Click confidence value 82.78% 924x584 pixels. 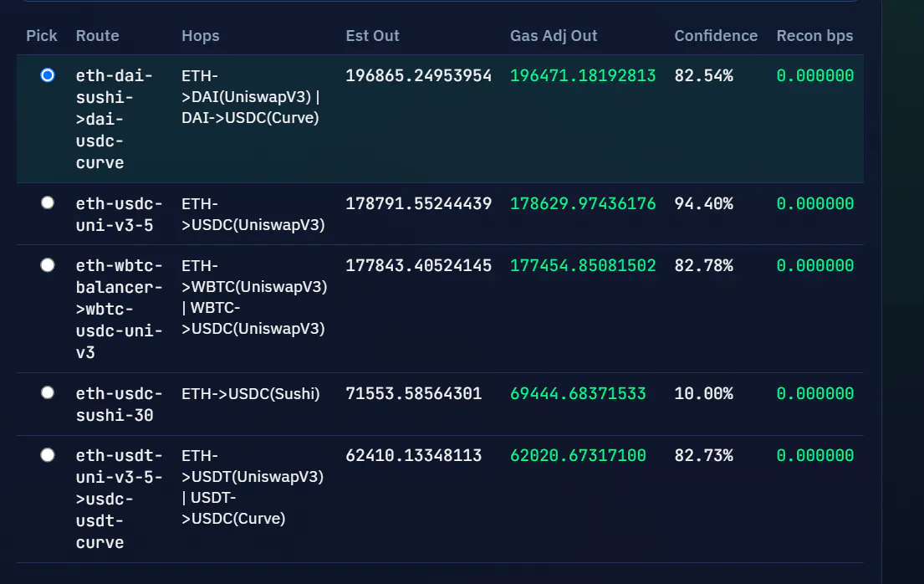[x=703, y=265]
